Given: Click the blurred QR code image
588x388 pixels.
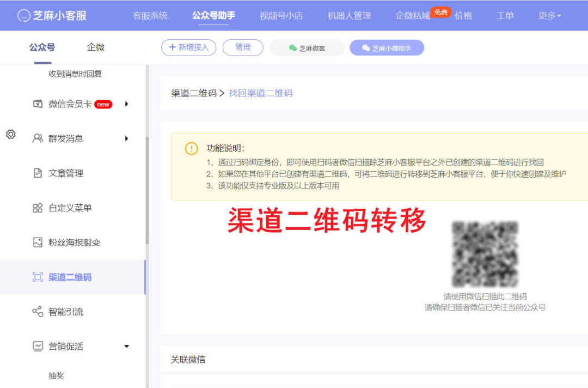Looking at the screenshot, I should tap(485, 254).
